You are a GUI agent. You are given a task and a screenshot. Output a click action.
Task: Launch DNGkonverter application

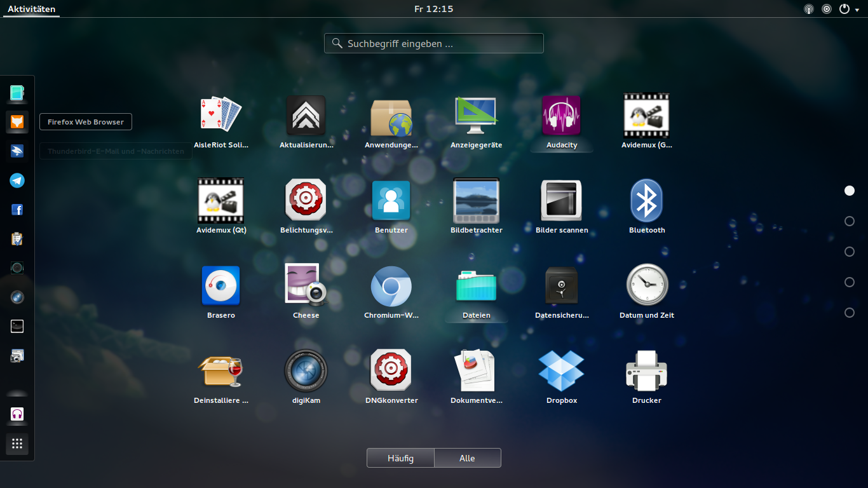391,371
